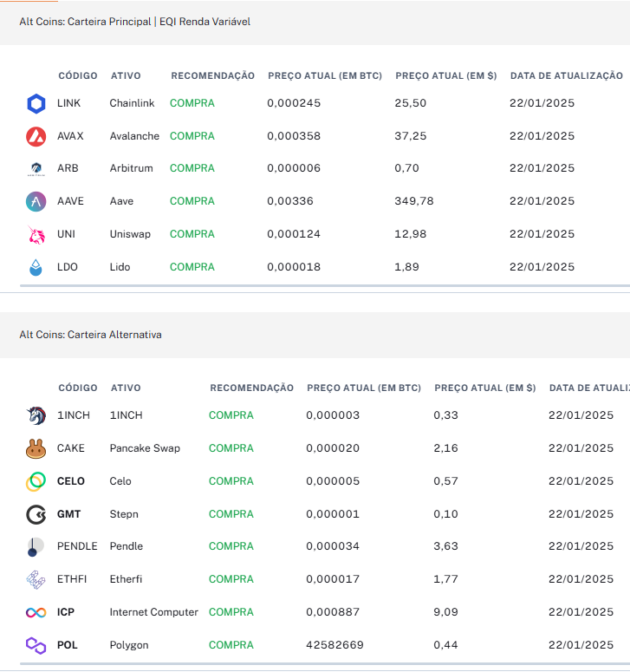
Task: Click COMPRA in the Celo row
Action: click(231, 481)
